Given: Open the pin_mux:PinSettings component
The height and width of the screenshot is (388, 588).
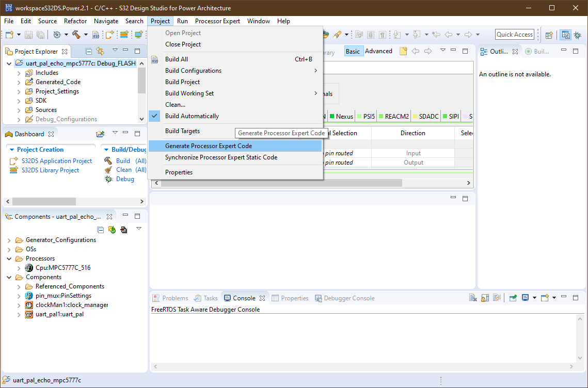Looking at the screenshot, I should (63, 296).
